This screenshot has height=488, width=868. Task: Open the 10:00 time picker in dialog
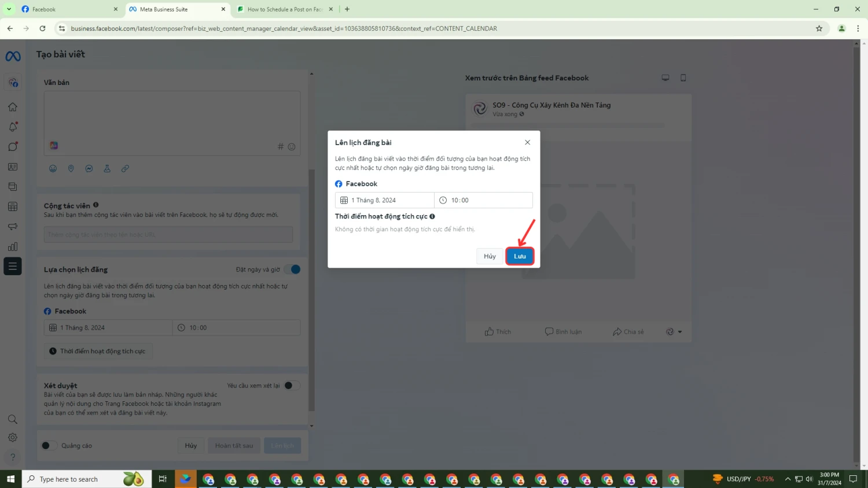click(483, 200)
